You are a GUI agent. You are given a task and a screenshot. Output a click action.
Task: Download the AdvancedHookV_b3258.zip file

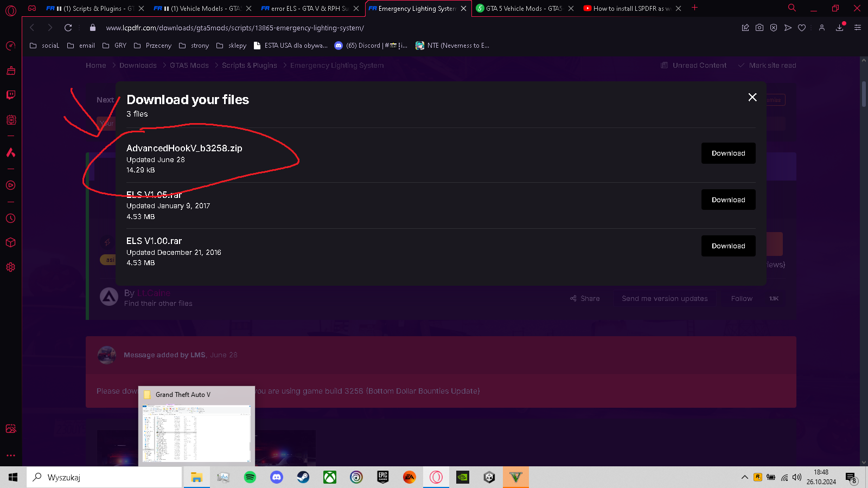(x=728, y=153)
